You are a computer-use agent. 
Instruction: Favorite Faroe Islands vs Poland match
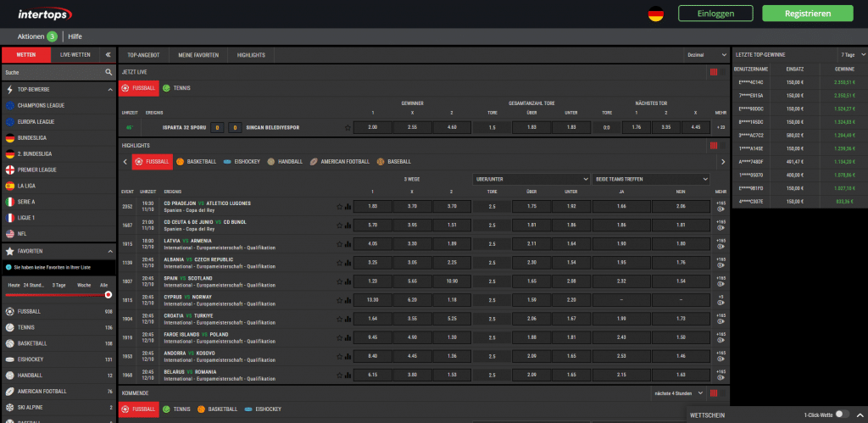tap(340, 337)
